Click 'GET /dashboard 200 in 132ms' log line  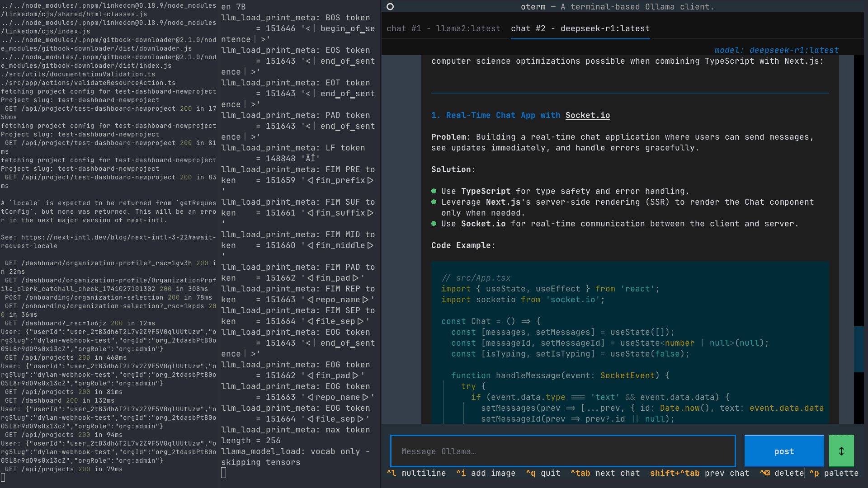click(60, 400)
